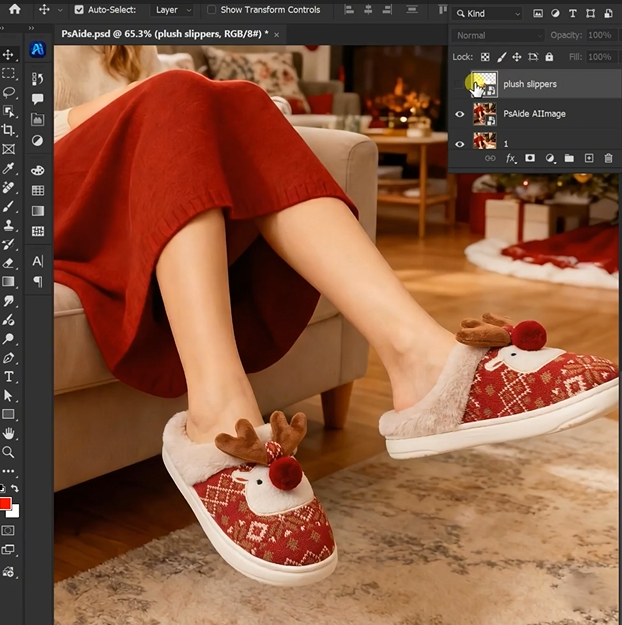The width and height of the screenshot is (622, 625).
Task: Add a layer style with fx button
Action: (x=511, y=159)
